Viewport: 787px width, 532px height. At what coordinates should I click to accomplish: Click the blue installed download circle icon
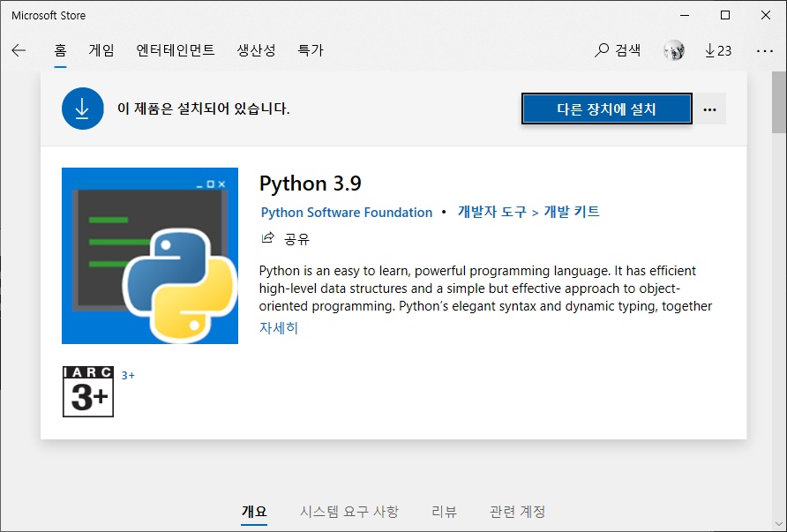pos(83,109)
